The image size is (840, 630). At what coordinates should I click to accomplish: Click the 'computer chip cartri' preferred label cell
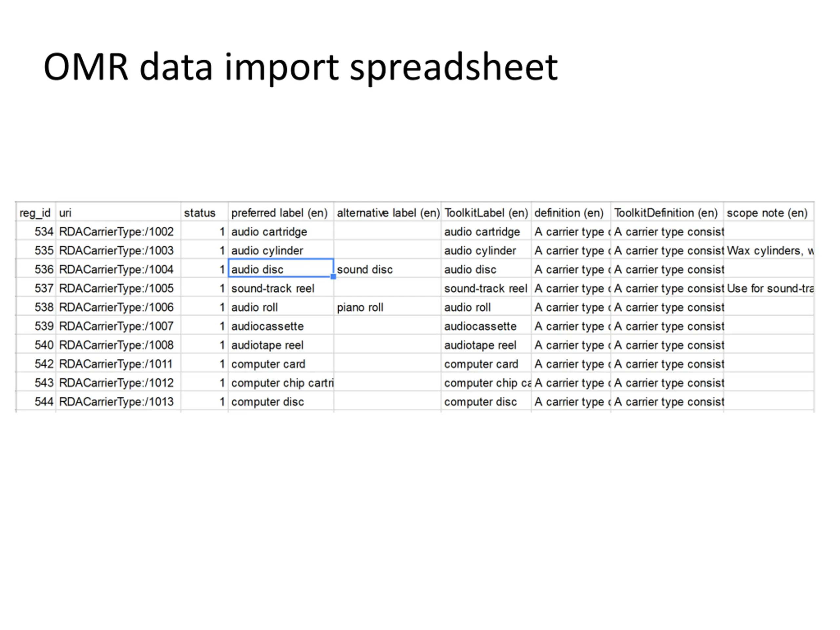(281, 382)
